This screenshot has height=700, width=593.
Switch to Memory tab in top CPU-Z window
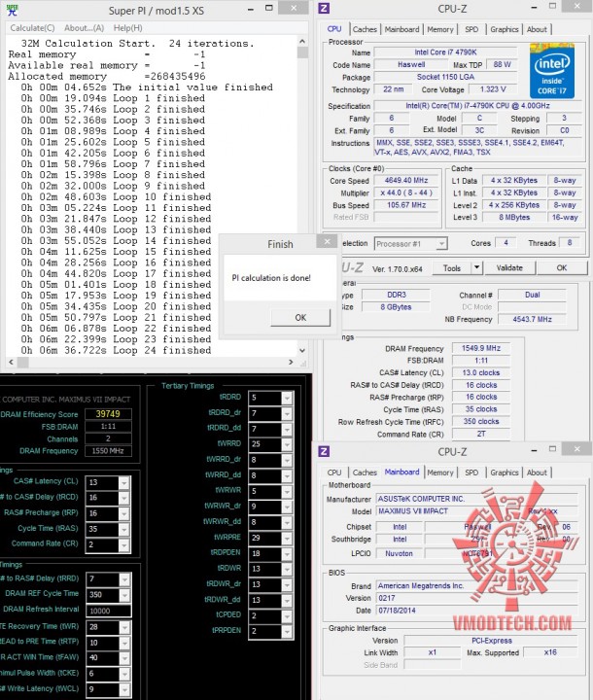(x=440, y=29)
